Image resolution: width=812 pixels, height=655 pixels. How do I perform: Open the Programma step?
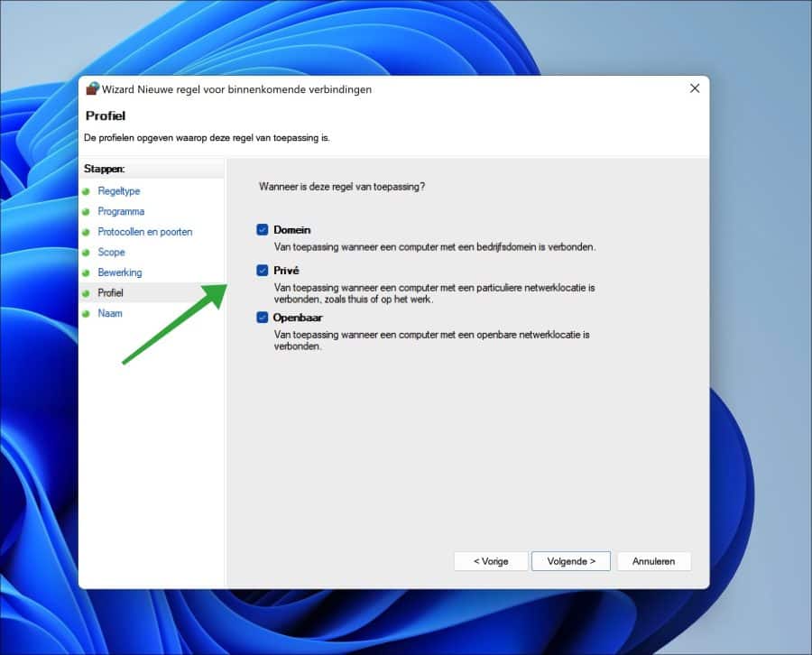tap(121, 211)
